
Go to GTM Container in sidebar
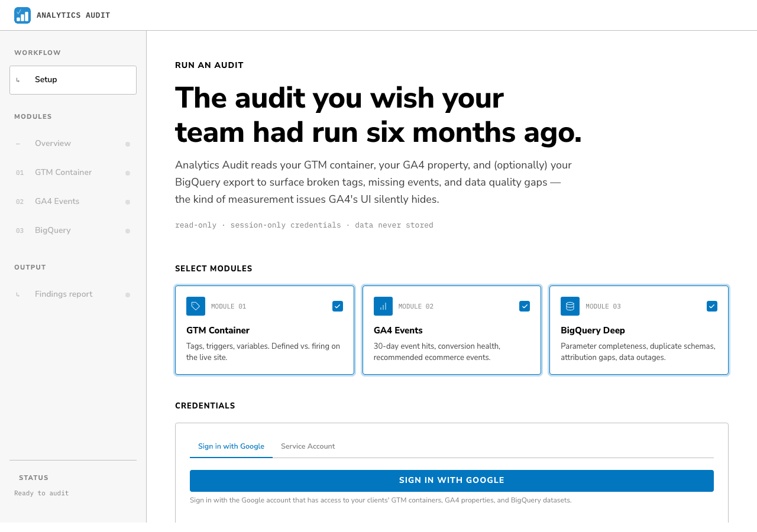coord(73,173)
